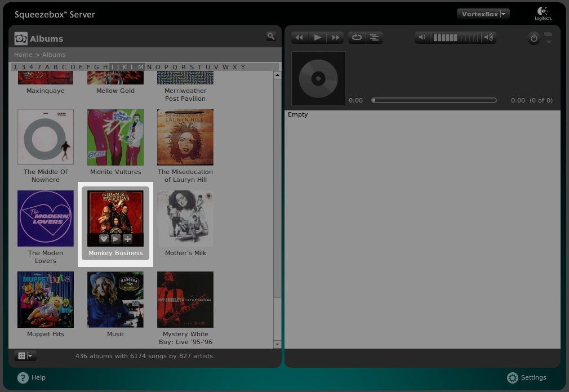
Task: Open Monkey Business album title
Action: click(x=115, y=253)
